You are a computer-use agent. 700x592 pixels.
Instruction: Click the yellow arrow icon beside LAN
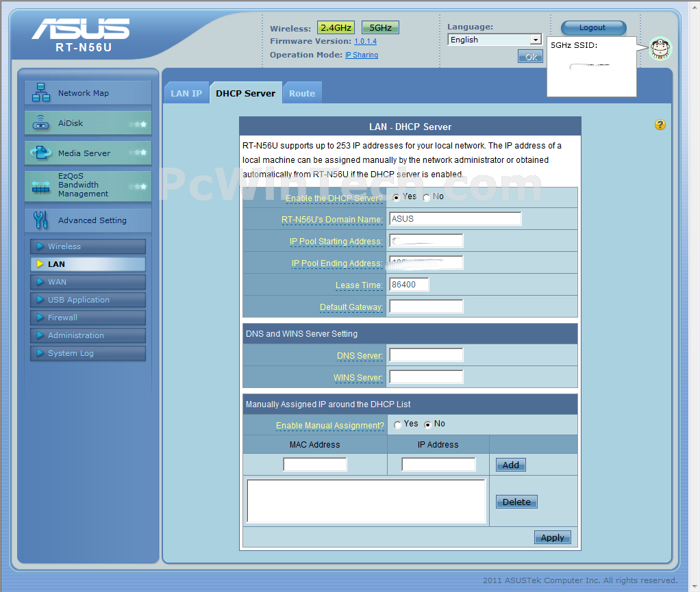40,263
